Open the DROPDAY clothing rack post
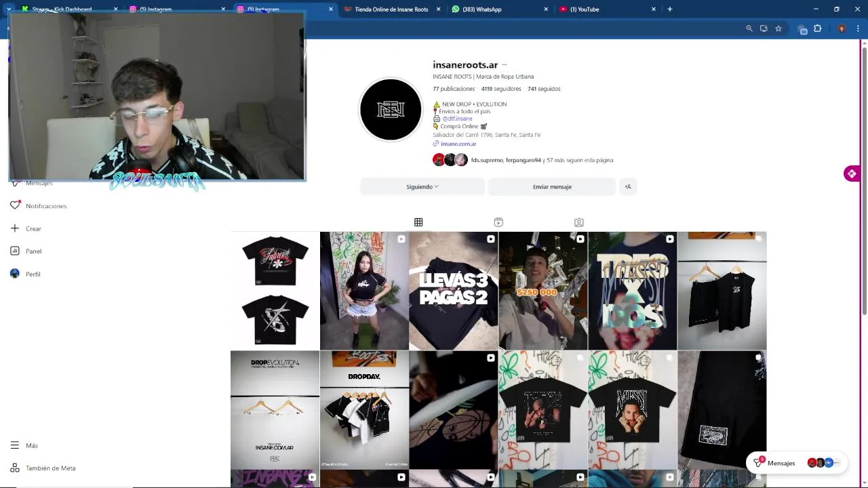 [364, 410]
